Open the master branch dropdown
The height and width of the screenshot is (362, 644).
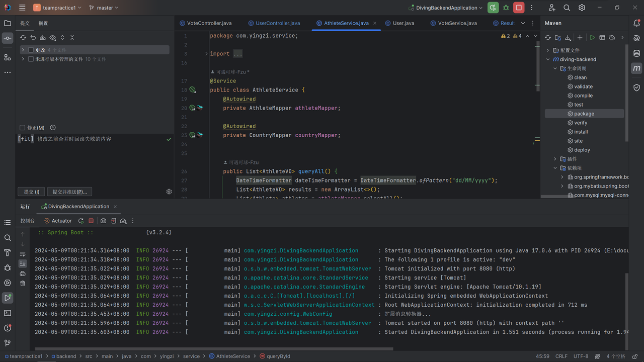point(104,8)
